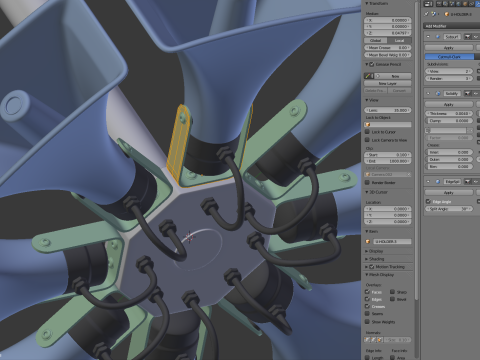The width and height of the screenshot is (480, 360).
Task: Click the EdgeSplit modifier type icon
Action: pos(438,182)
